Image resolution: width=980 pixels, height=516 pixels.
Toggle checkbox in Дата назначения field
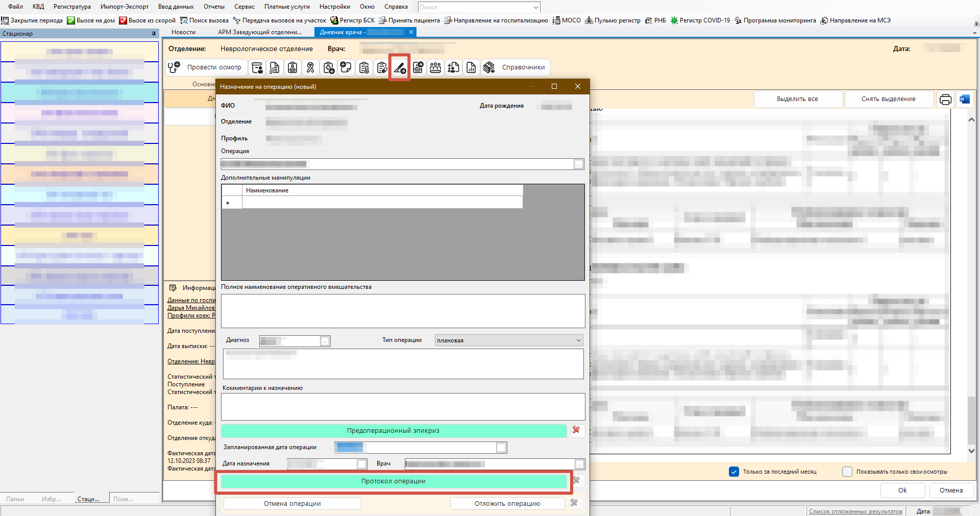click(x=361, y=464)
